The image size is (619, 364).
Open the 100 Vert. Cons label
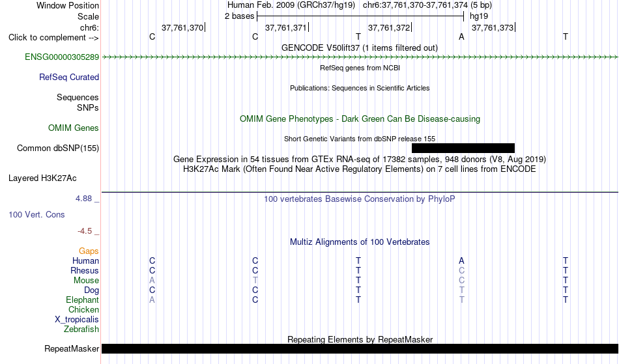36,214
